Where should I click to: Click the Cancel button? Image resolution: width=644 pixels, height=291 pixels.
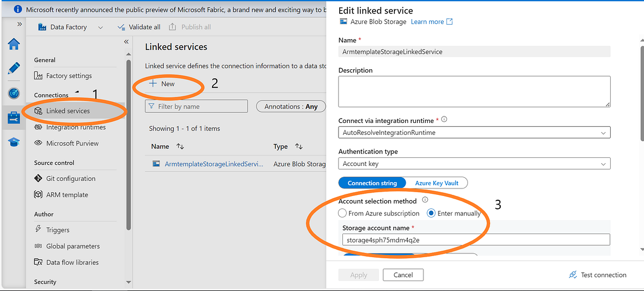[403, 275]
